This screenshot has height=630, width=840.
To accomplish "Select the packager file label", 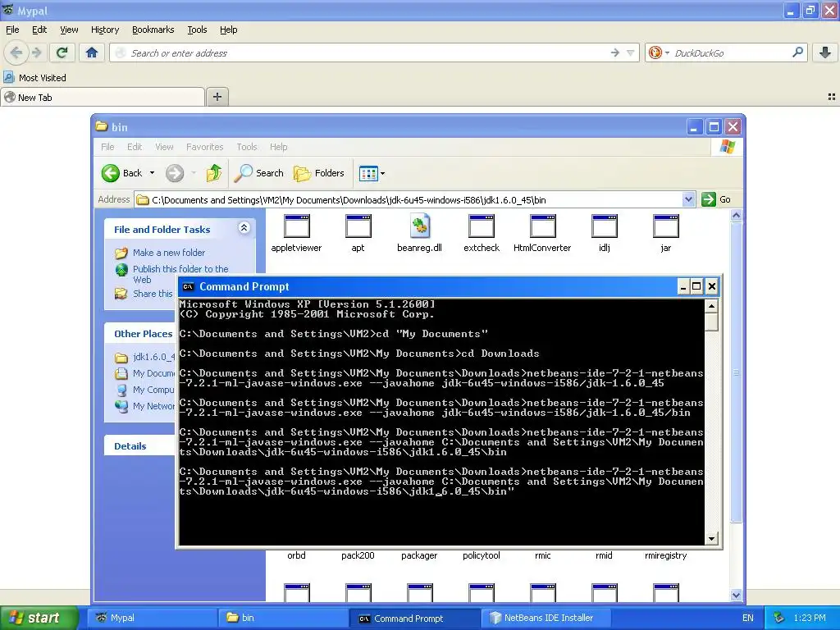I will tap(419, 555).
